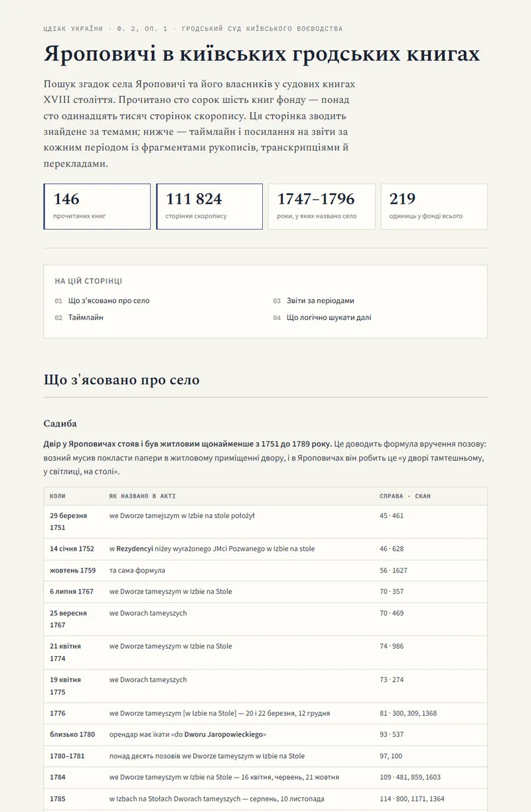Click the reference "114 · 800, 1171, 1364"
The width and height of the screenshot is (531, 812).
point(412,799)
